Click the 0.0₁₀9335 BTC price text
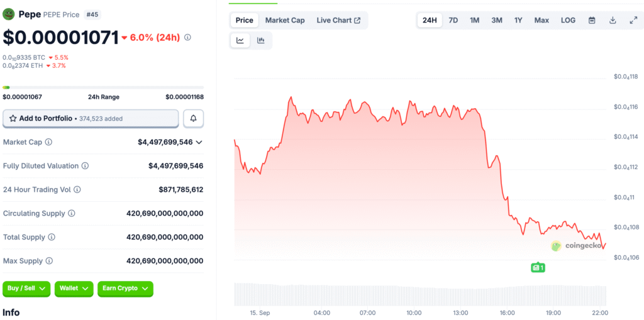The width and height of the screenshot is (644, 320). click(x=24, y=57)
